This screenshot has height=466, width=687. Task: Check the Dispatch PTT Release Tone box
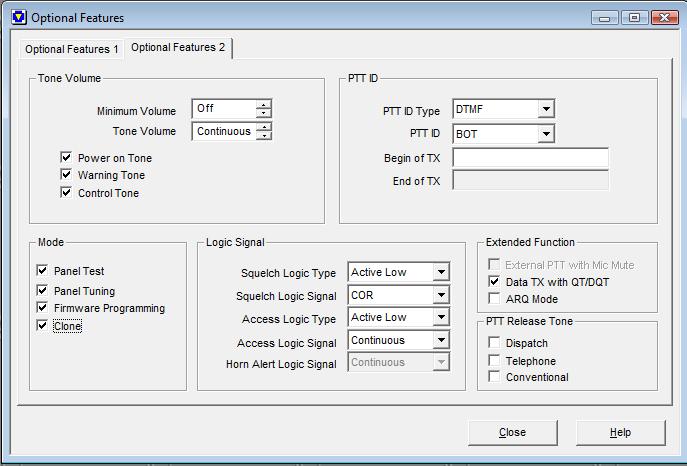click(494, 342)
